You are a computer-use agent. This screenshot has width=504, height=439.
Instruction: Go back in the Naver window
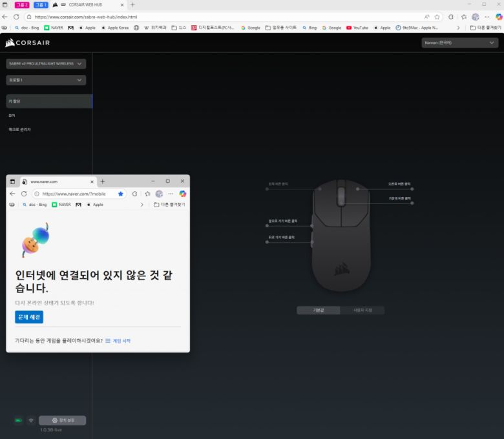pyautogui.click(x=12, y=194)
